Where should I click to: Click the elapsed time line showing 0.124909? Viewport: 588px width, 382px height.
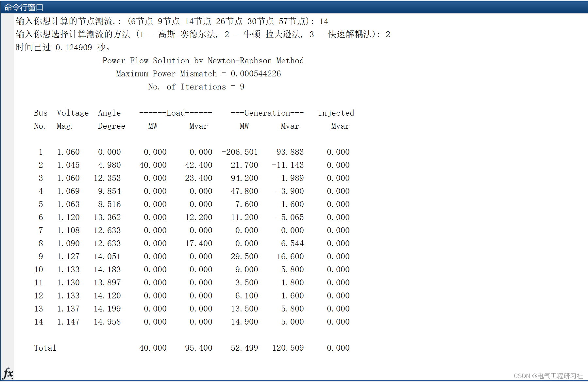[x=63, y=48]
